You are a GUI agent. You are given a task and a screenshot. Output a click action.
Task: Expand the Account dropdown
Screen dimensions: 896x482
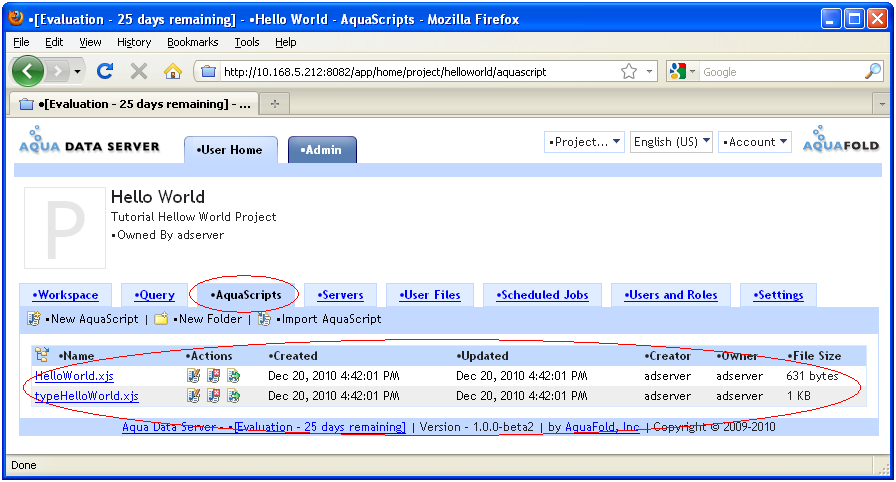755,142
